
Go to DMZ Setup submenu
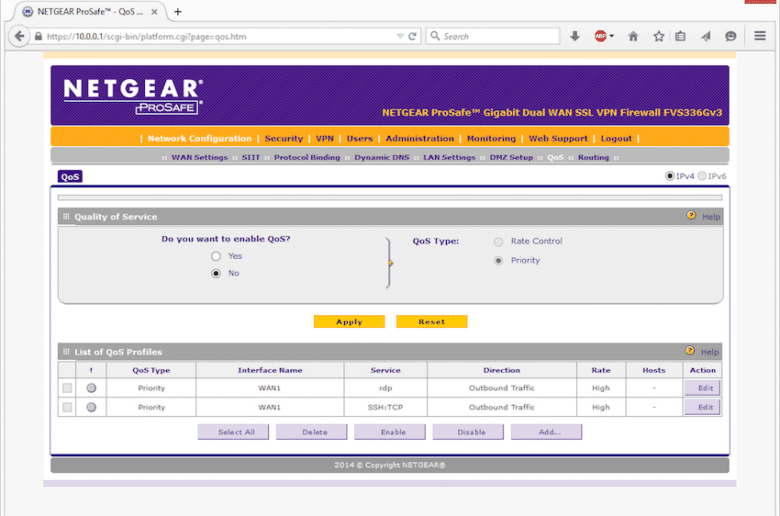tap(511, 157)
